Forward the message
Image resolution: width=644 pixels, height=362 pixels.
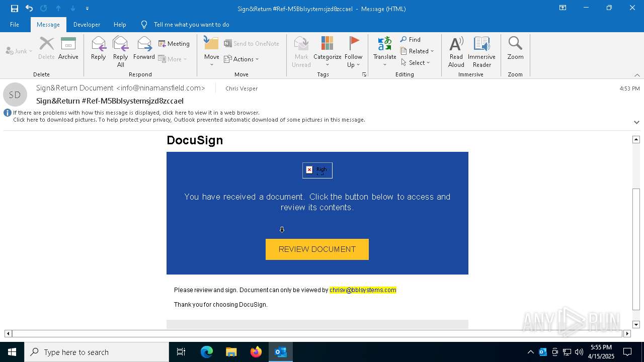(144, 49)
